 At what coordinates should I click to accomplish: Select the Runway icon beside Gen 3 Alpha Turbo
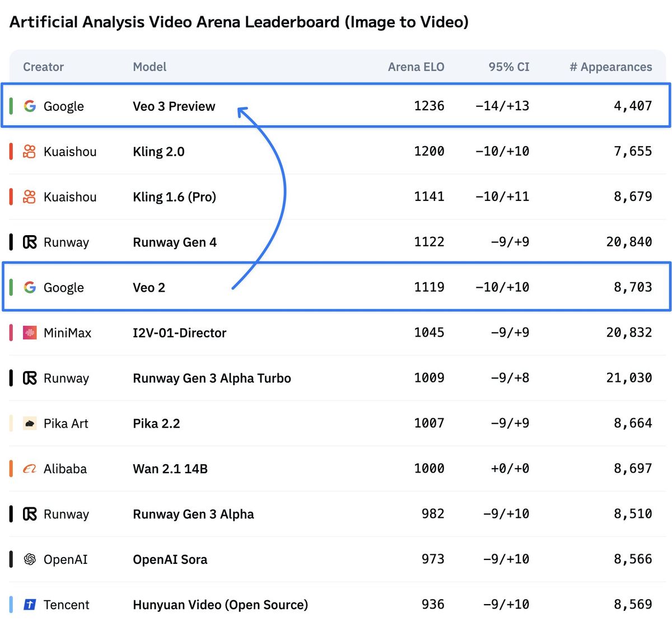[x=29, y=378]
